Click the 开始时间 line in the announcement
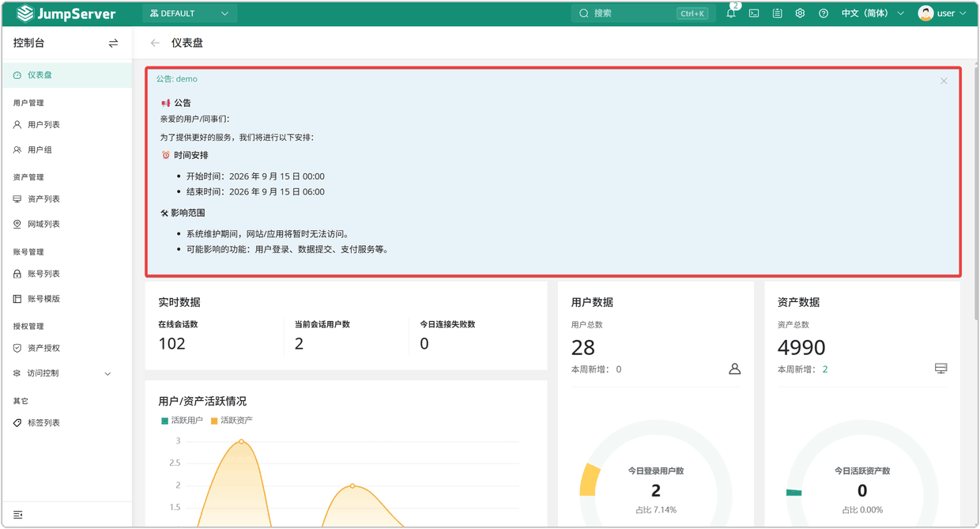 pyautogui.click(x=255, y=176)
